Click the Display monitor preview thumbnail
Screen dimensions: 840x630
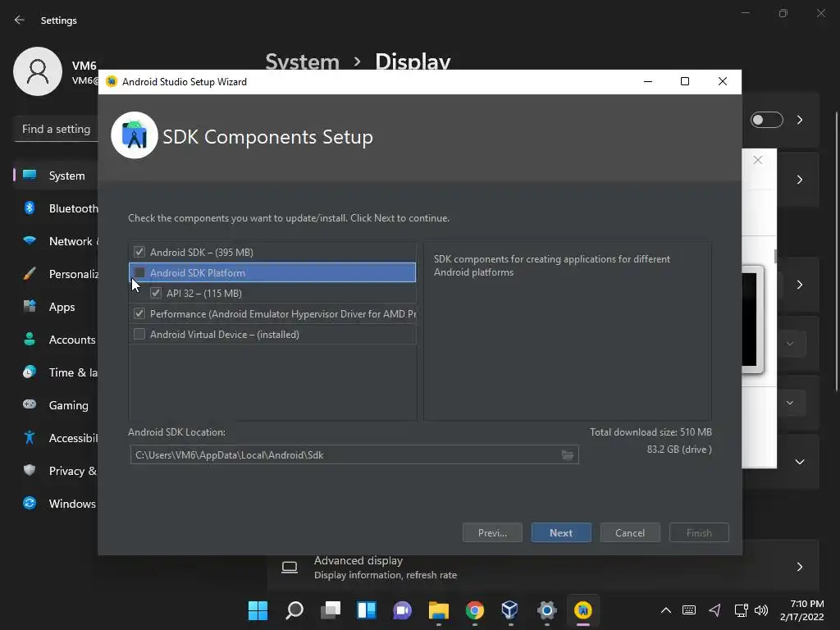tap(752, 319)
